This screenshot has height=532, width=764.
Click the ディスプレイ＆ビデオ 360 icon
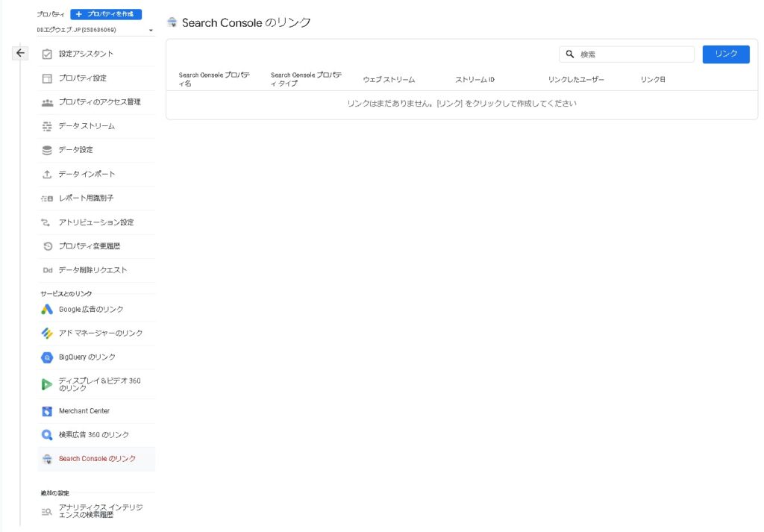(x=47, y=384)
